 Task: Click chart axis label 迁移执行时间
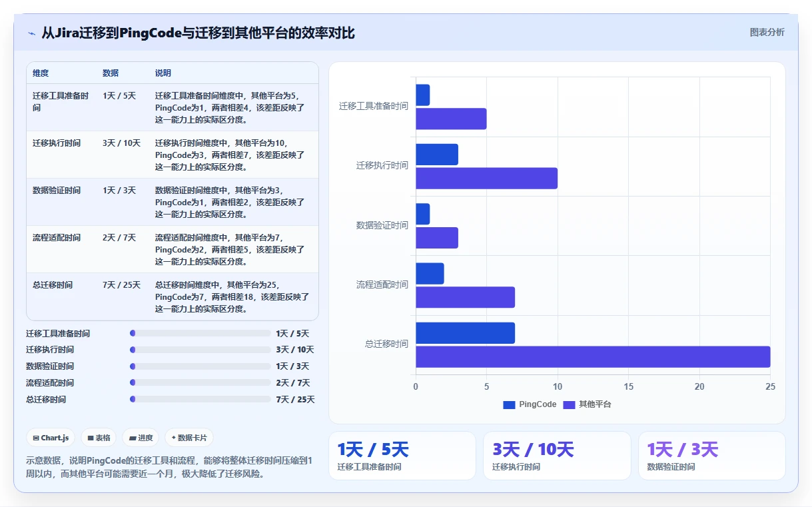coord(382,166)
